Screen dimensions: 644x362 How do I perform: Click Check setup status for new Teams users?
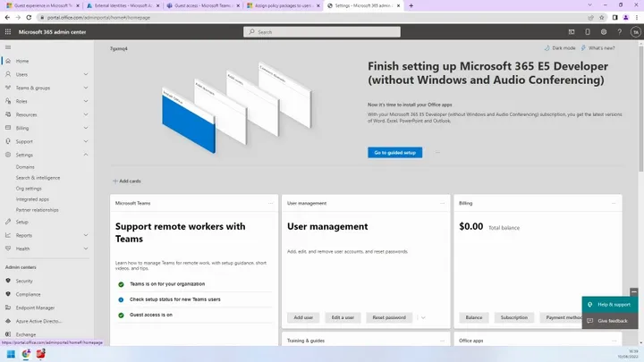click(175, 299)
